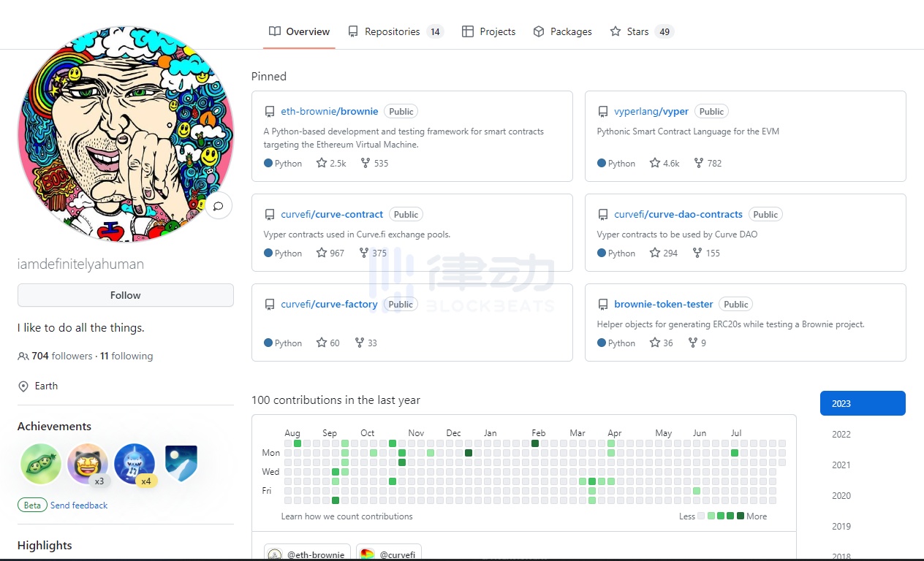The height and width of the screenshot is (561, 924).
Task: Switch to the Repositories tab
Action: (x=395, y=31)
